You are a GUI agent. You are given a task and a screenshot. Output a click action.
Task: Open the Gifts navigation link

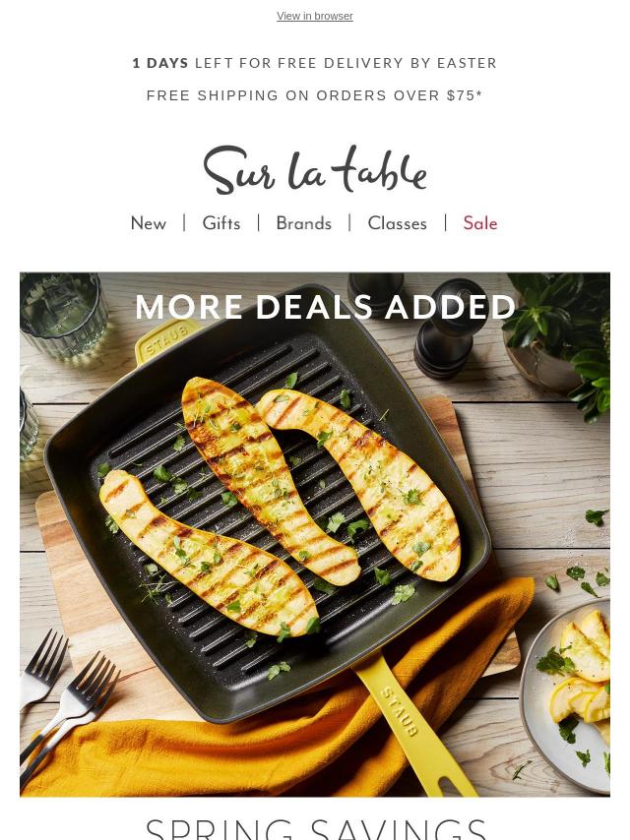(x=221, y=223)
